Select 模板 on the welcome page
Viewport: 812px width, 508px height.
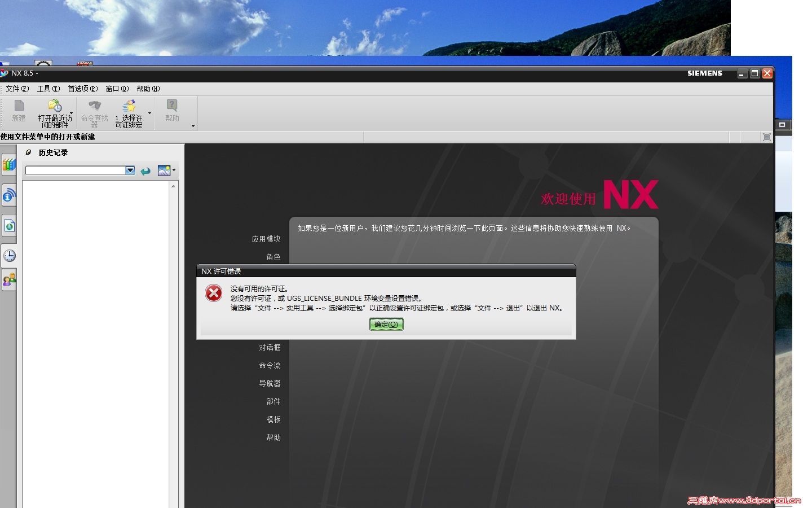(x=273, y=420)
